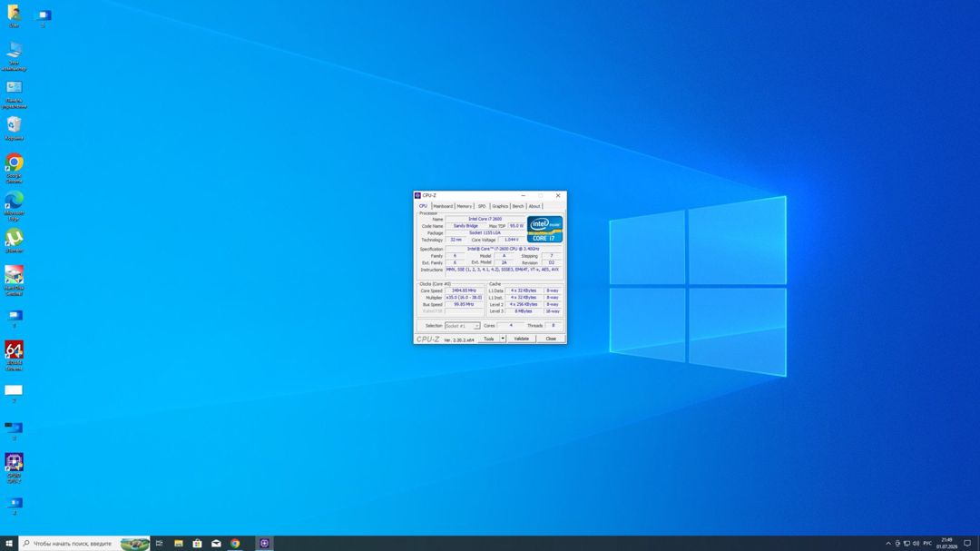
Task: Select the CPU tab in CPU-Z
Action: (423, 206)
